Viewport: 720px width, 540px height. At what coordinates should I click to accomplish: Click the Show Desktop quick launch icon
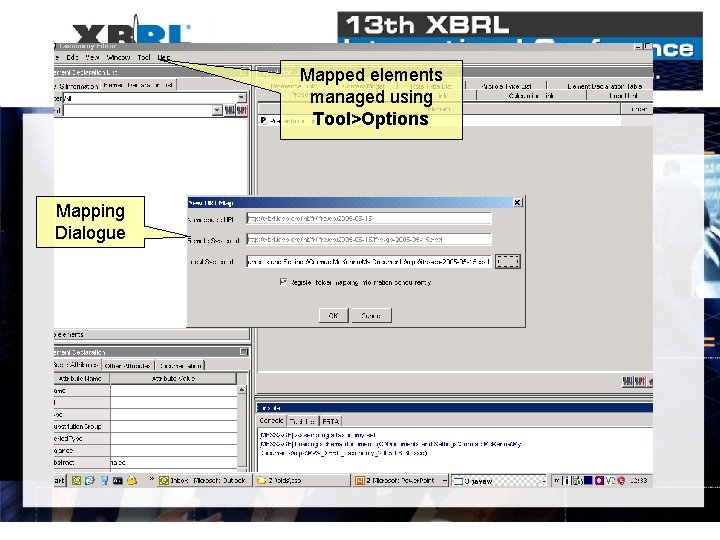[104, 480]
